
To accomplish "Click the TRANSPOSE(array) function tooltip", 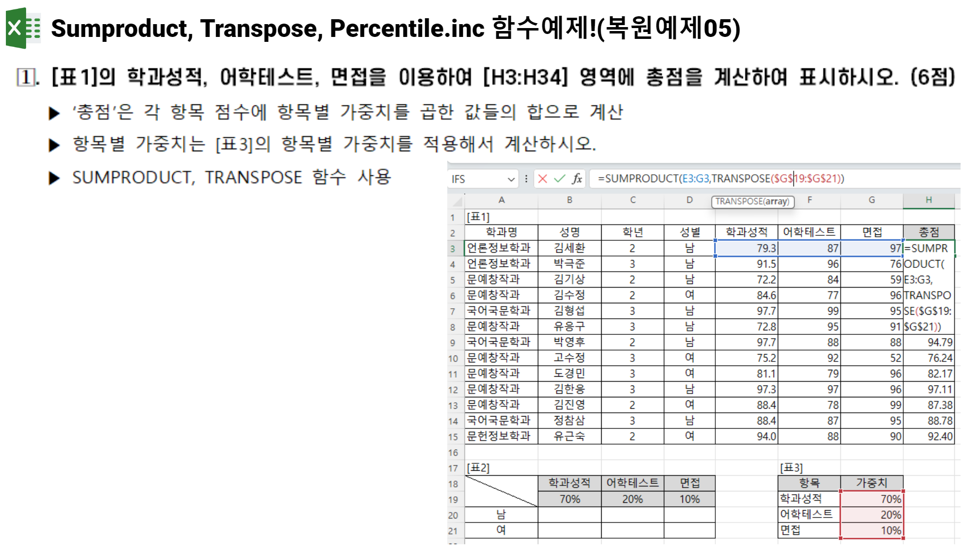I will tap(752, 201).
